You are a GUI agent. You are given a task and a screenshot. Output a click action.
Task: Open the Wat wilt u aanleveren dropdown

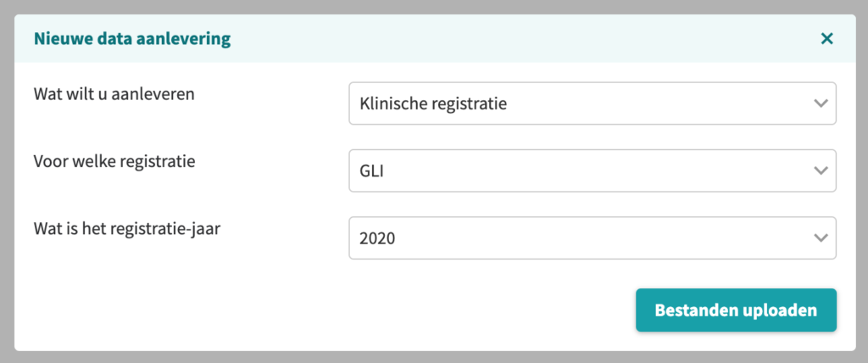coord(593,103)
